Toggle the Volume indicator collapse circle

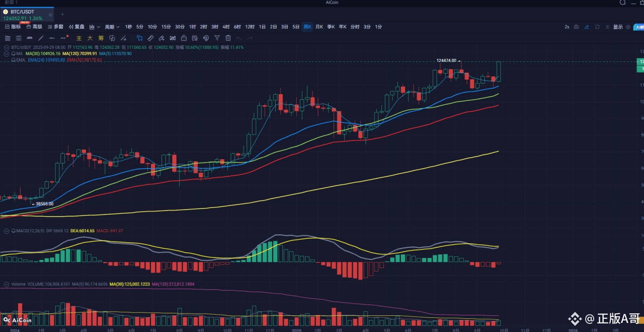6,284
